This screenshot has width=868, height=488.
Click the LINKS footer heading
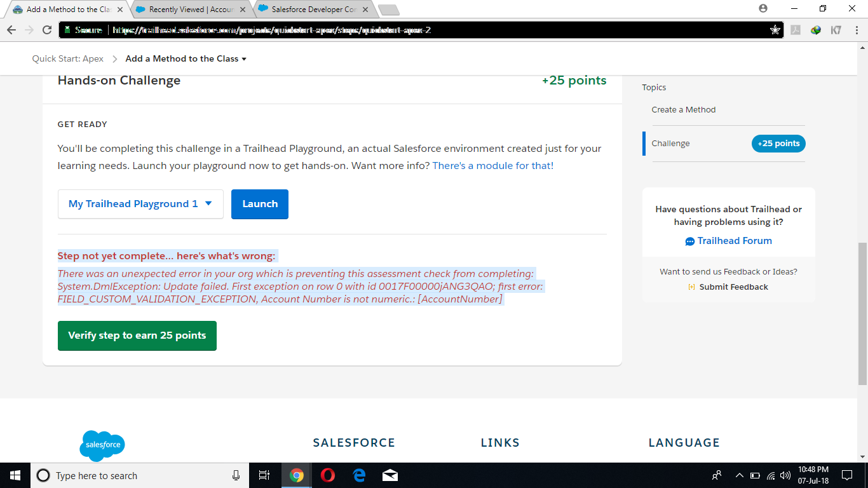click(500, 443)
